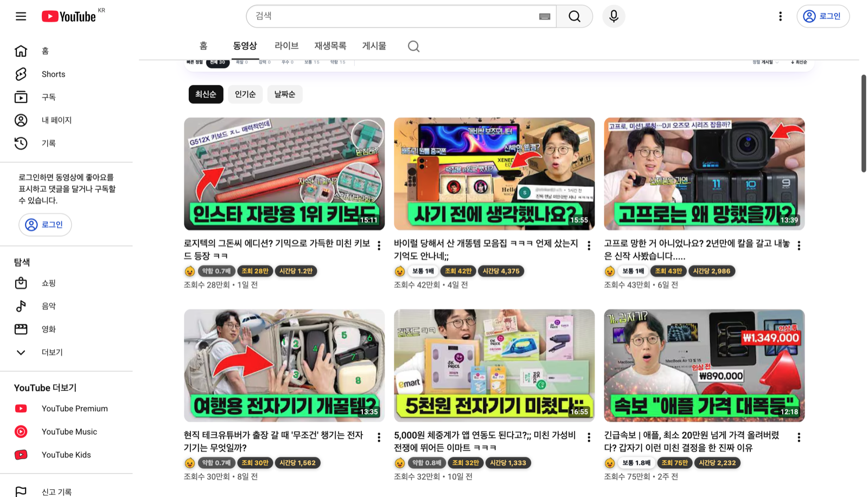Open the top-right settings three-dot menu

[780, 16]
